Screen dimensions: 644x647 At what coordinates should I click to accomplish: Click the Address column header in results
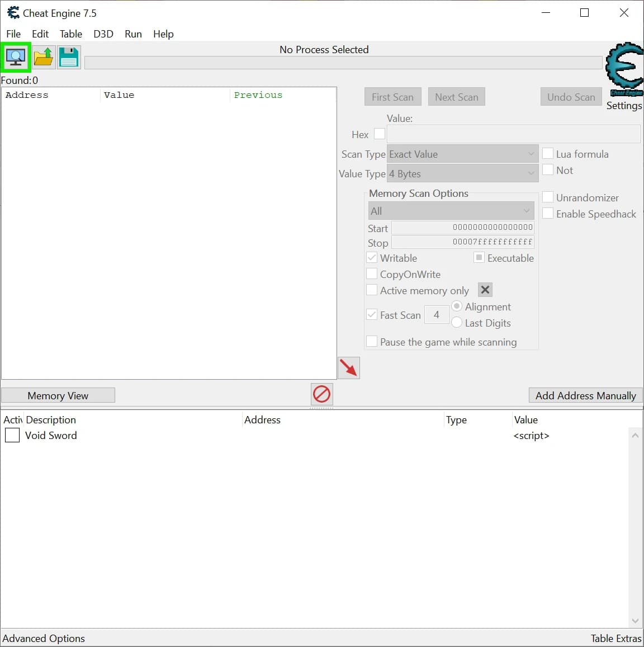51,95
